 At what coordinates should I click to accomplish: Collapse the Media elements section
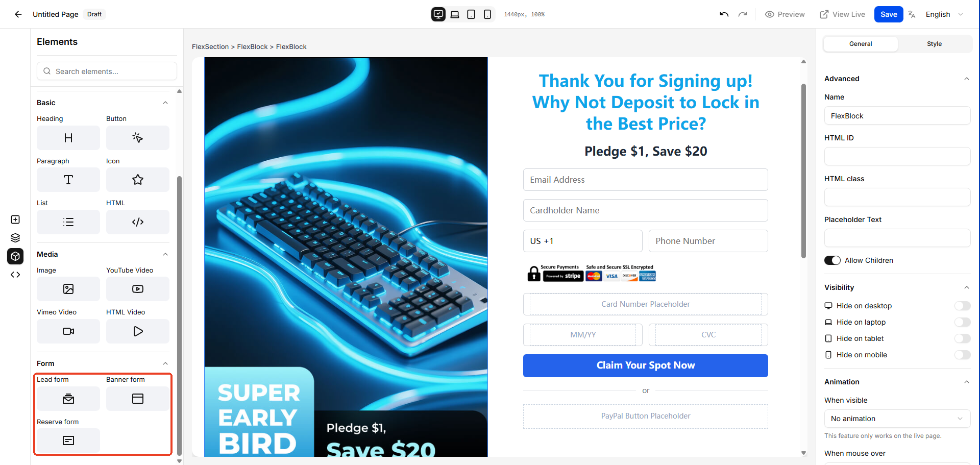tap(165, 254)
